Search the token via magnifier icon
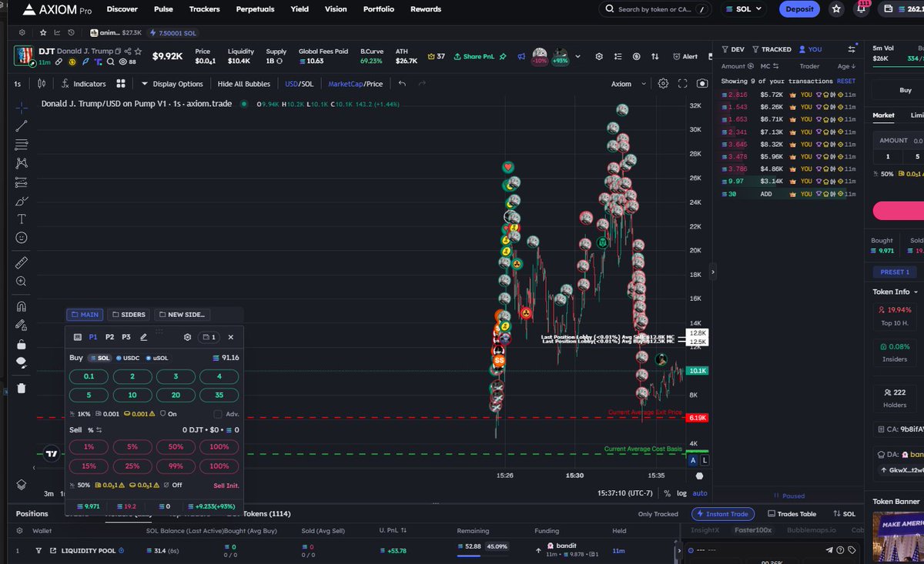The image size is (924, 564). point(111,62)
